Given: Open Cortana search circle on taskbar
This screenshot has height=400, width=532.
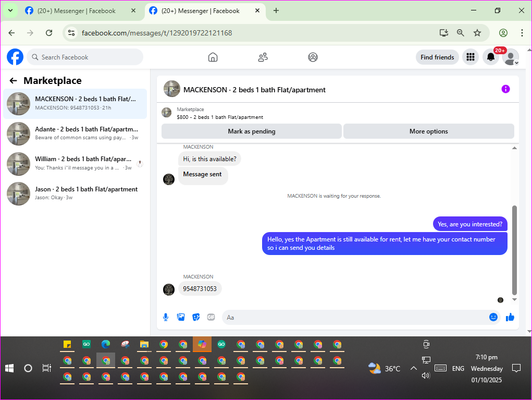Looking at the screenshot, I should pyautogui.click(x=28, y=368).
